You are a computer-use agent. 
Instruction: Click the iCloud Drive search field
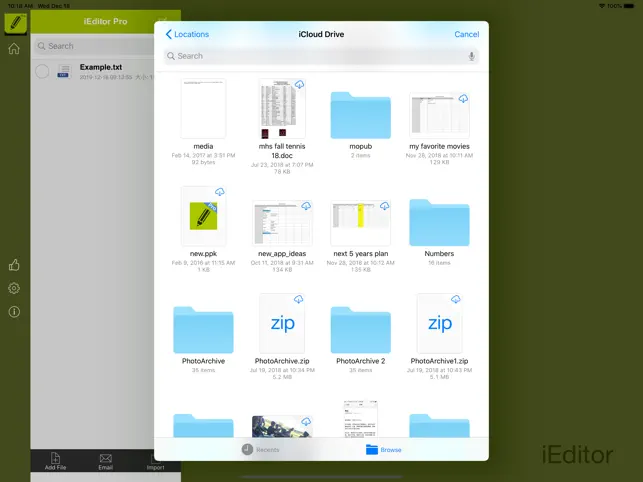click(321, 56)
